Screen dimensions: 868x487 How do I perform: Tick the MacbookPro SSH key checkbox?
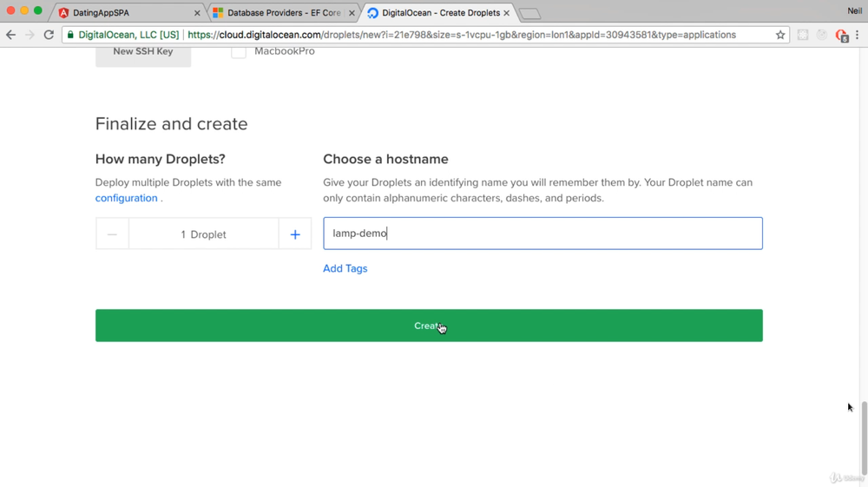point(239,51)
